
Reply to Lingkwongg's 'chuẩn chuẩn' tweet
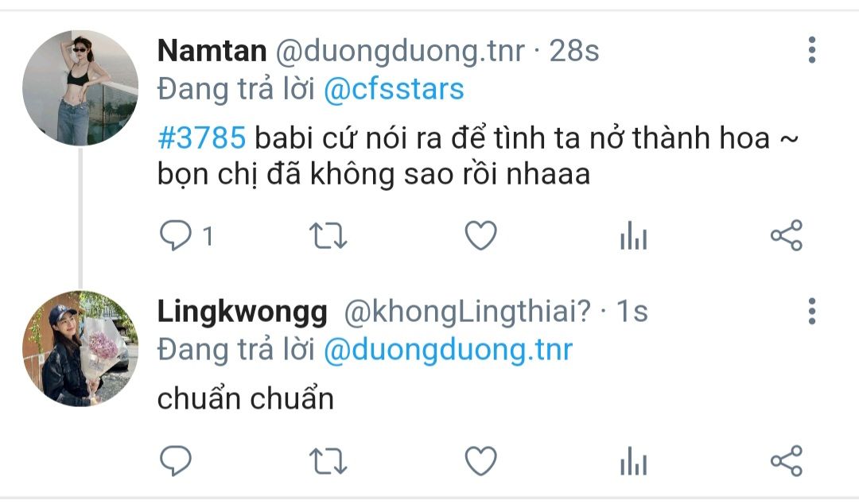pos(175,460)
